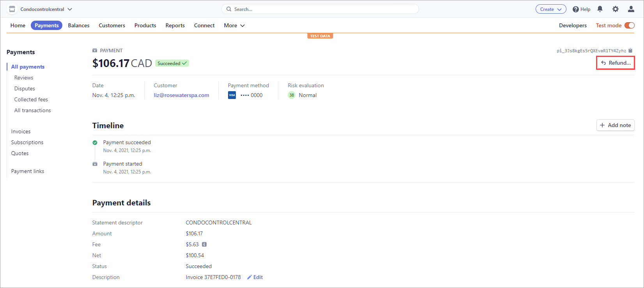
Task: Open the Products tab
Action: [145, 25]
